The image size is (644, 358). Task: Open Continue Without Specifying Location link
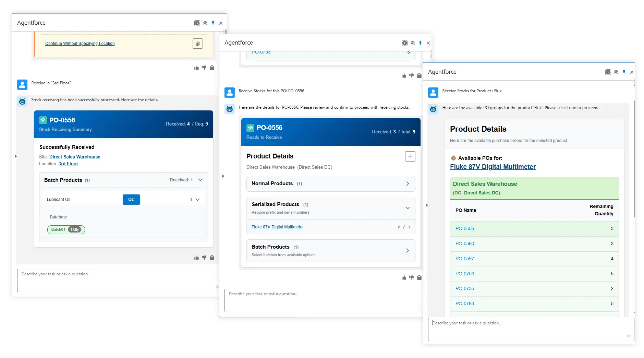tap(80, 44)
